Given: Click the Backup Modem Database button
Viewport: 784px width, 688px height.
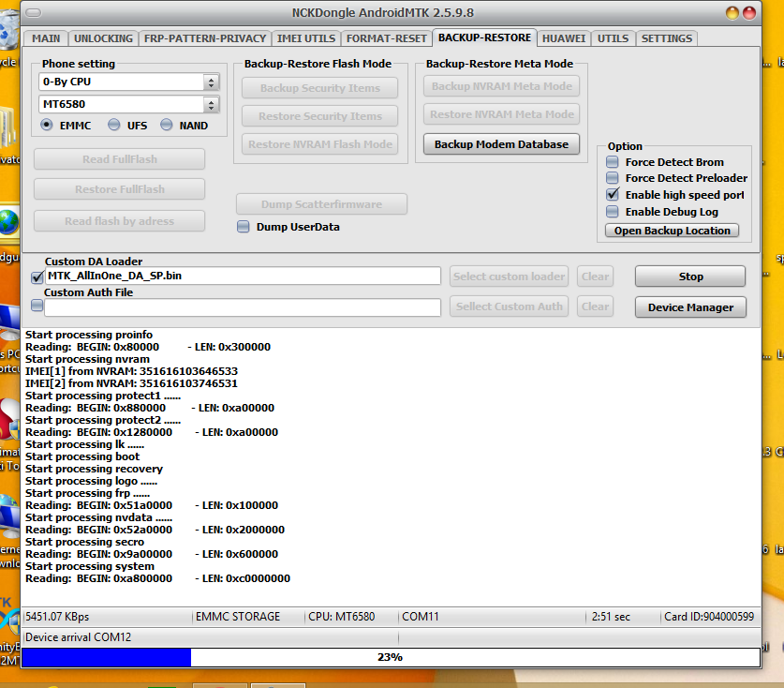Looking at the screenshot, I should 501,144.
